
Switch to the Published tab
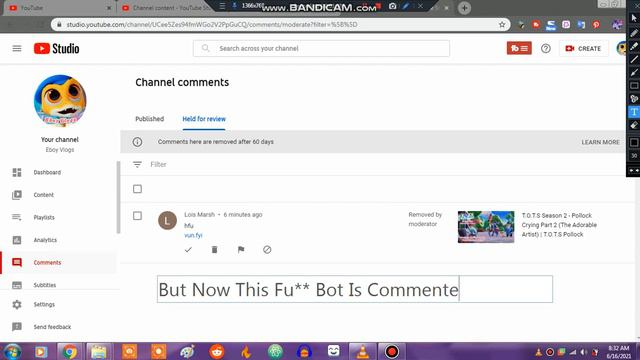click(149, 119)
